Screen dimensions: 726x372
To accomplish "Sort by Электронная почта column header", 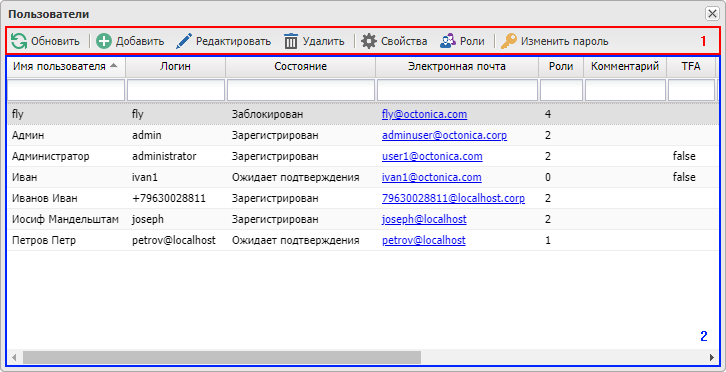I will click(x=457, y=67).
